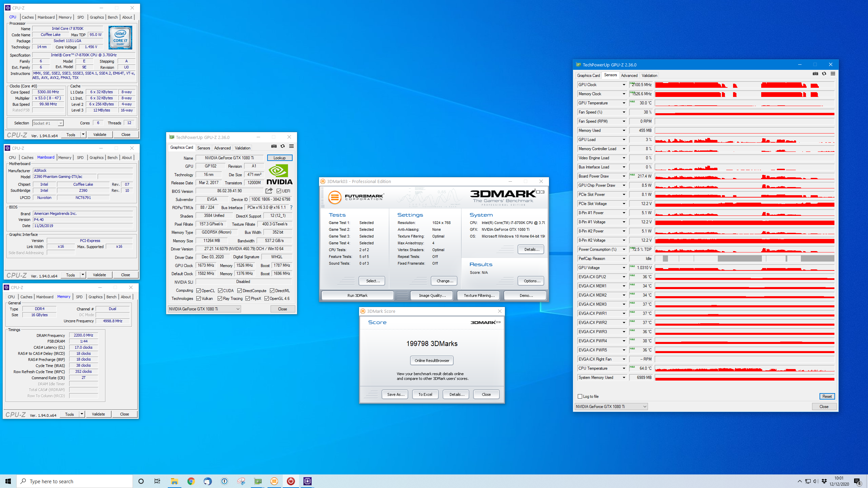The image size is (868, 488).
Task: Toggle the DirectCompute checkbox
Action: pyautogui.click(x=240, y=291)
